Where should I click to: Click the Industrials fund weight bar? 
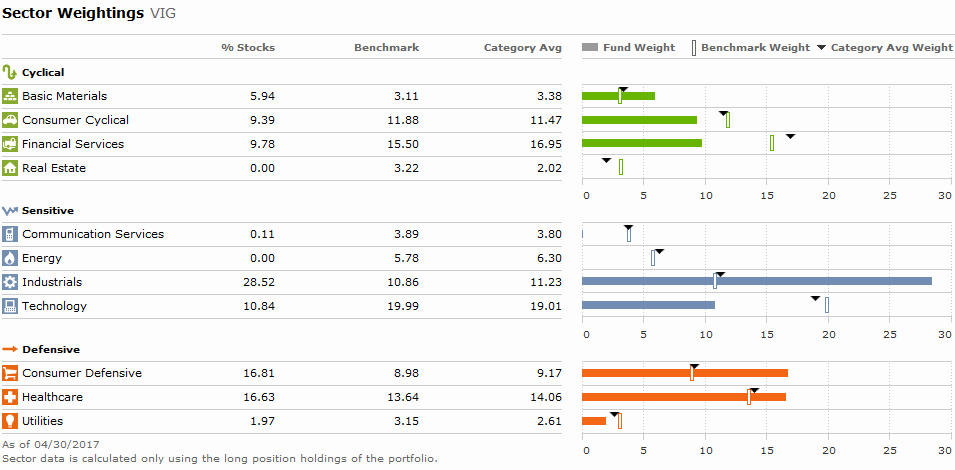757,281
